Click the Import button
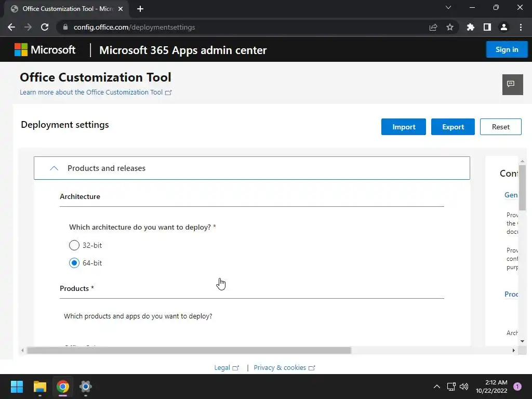Screen dimensions: 532x399 pyautogui.click(x=403, y=127)
